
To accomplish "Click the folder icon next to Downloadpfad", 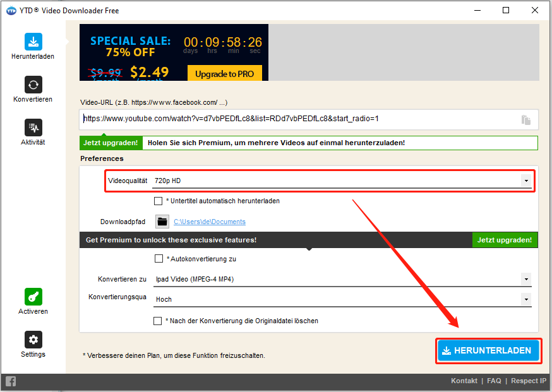I will (162, 222).
